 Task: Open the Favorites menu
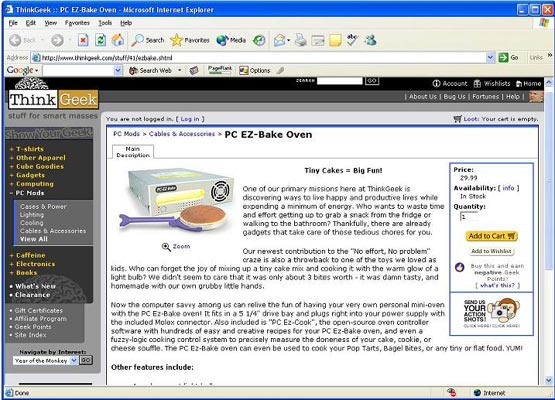pos(77,23)
